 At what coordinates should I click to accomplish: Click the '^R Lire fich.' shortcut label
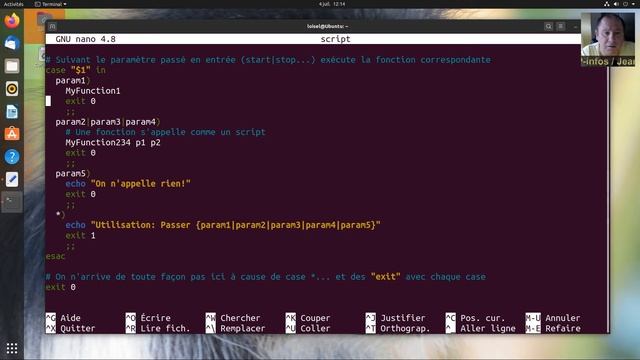pyautogui.click(x=158, y=328)
